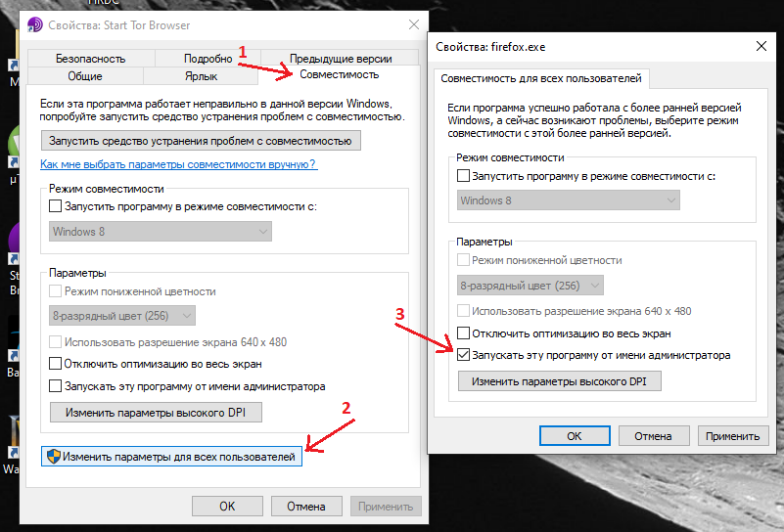The image size is (784, 532).
Task: Click the shield icon on all-users settings button
Action: (54, 456)
